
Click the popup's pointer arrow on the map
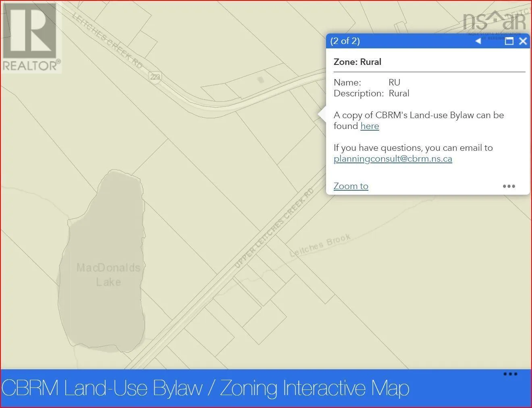(322, 114)
